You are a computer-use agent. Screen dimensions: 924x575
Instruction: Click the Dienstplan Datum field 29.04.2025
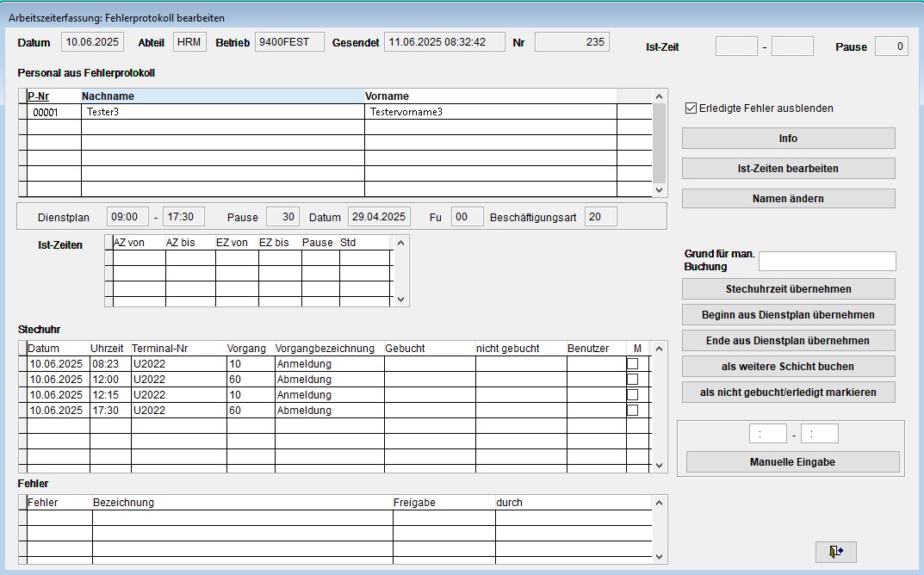[379, 217]
